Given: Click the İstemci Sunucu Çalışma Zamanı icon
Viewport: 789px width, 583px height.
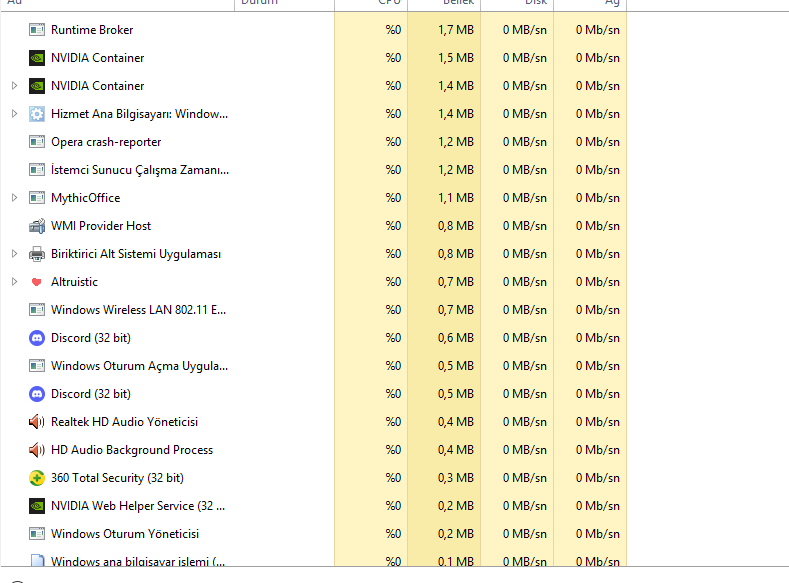Looking at the screenshot, I should (x=37, y=170).
